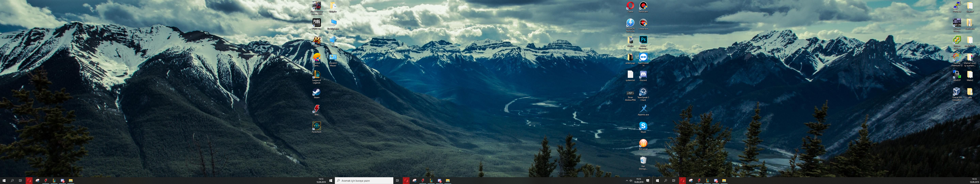Launch League of Legends shortcut

pyautogui.click(x=316, y=77)
